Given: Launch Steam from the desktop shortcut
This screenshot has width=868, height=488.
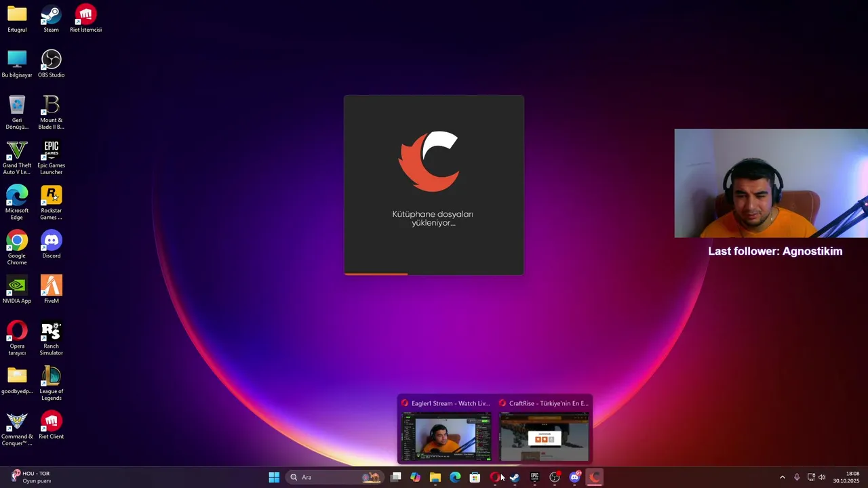Looking at the screenshot, I should tap(51, 19).
